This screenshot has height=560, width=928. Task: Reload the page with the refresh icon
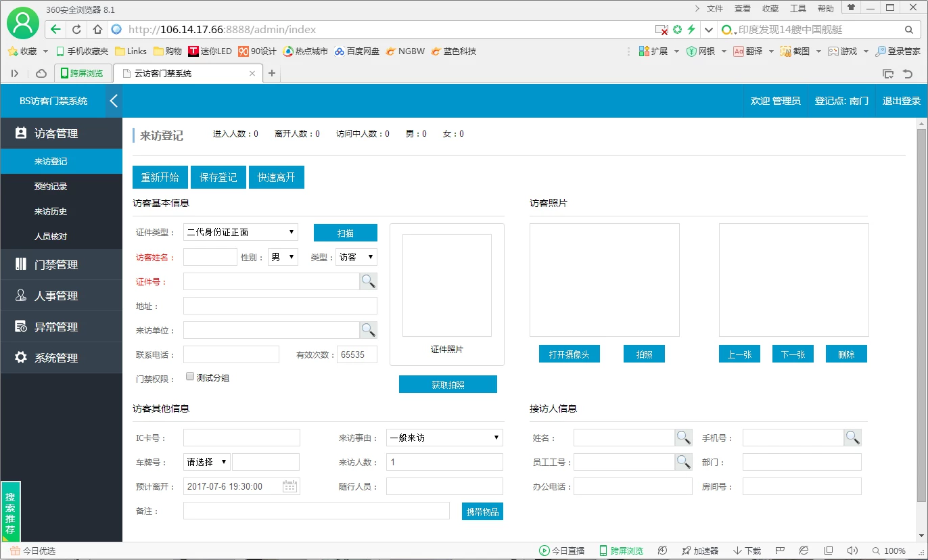pyautogui.click(x=76, y=30)
